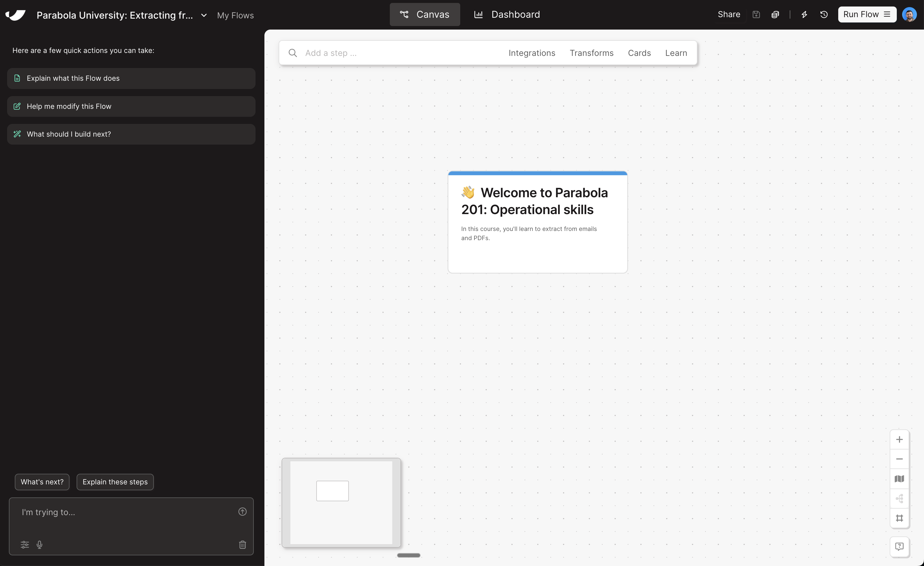Switch to the Dashboard tab
Image resolution: width=924 pixels, height=566 pixels.
507,14
